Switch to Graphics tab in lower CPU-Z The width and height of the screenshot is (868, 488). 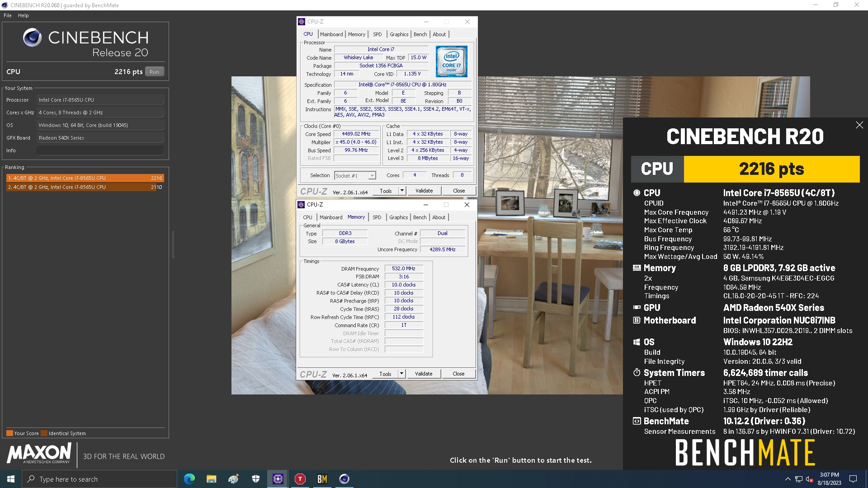click(x=399, y=217)
